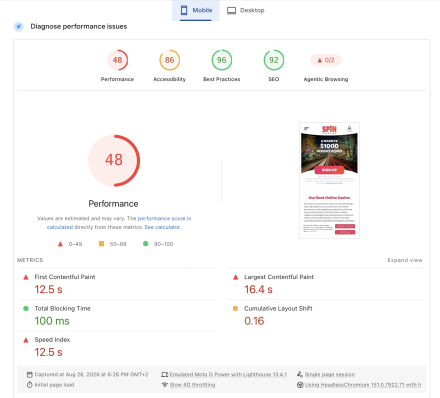Click the 100 ms blocking time value
This screenshot has height=398, width=440.
52,321
